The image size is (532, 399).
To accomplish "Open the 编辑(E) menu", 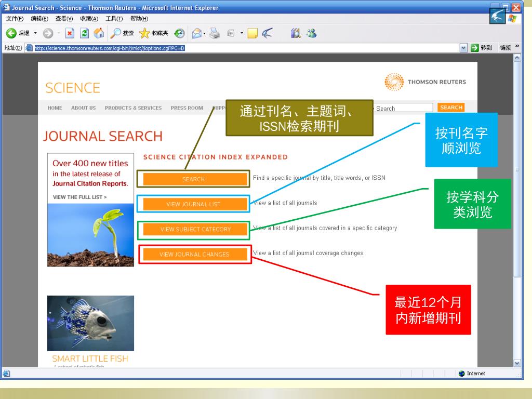I will [39, 19].
